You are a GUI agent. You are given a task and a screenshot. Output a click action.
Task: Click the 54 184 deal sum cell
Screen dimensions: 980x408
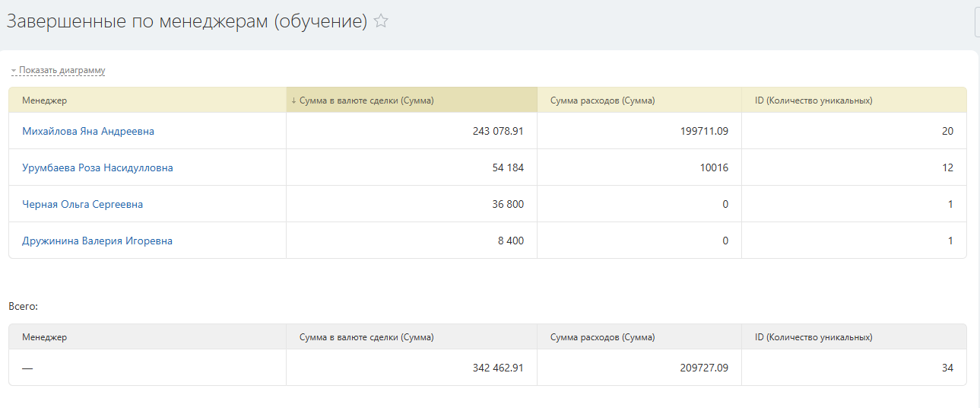508,168
